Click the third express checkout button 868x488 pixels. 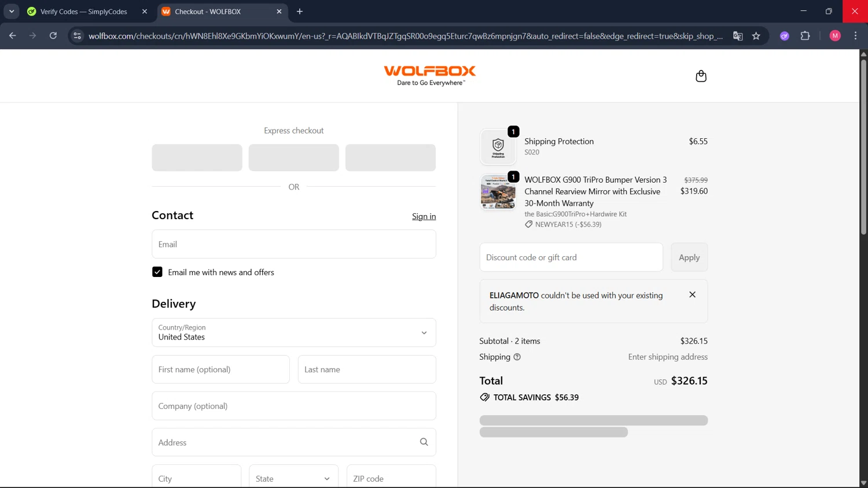[391, 158]
